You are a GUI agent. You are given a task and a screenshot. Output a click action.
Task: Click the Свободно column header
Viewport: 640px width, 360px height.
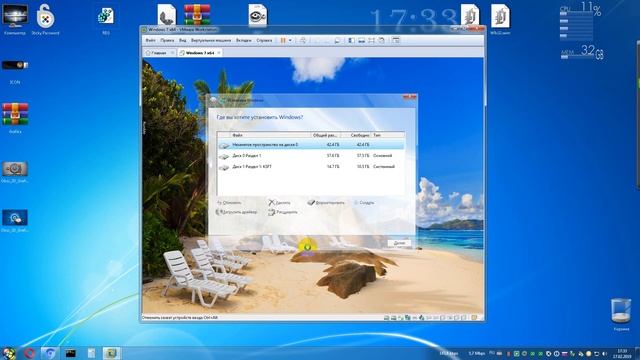[x=356, y=135]
